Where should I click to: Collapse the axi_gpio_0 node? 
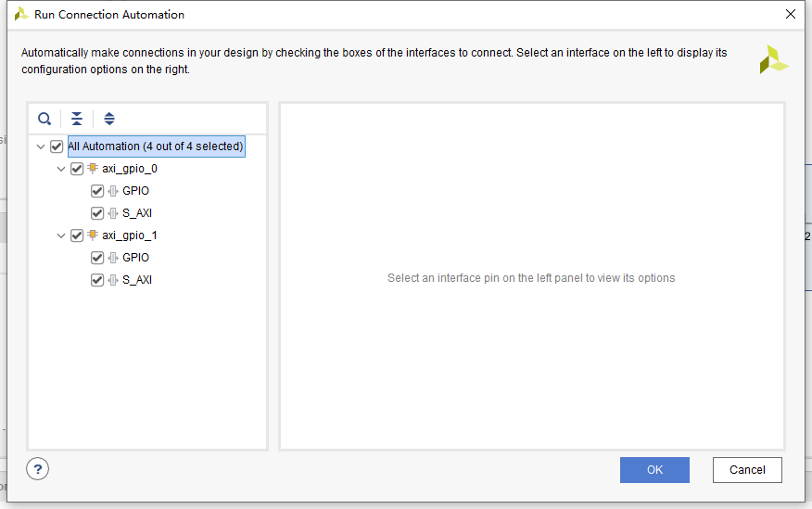[x=61, y=169]
